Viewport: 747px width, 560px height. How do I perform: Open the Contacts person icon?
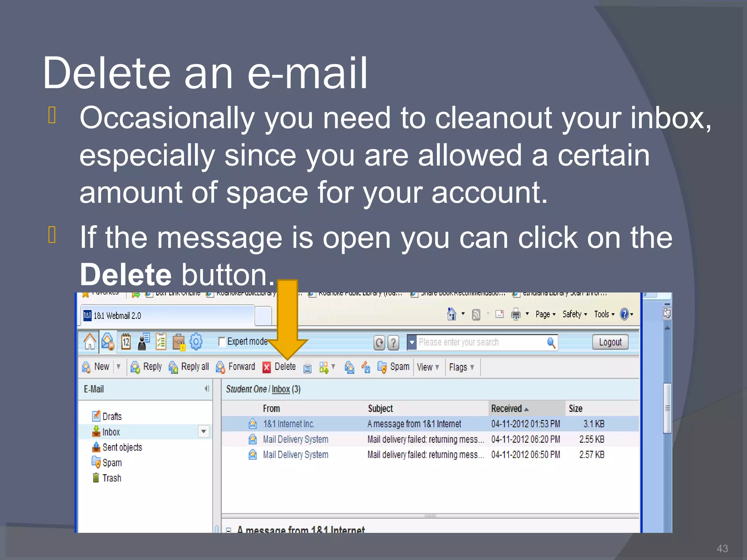click(143, 342)
